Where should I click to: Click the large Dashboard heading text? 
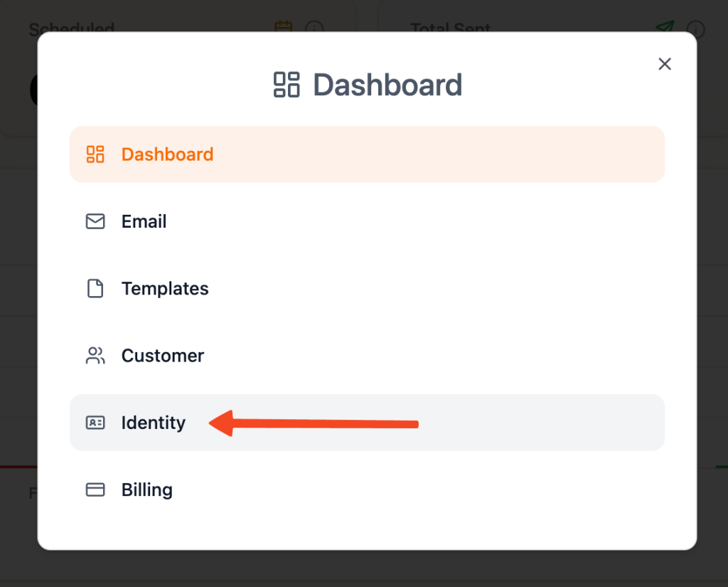(x=387, y=85)
